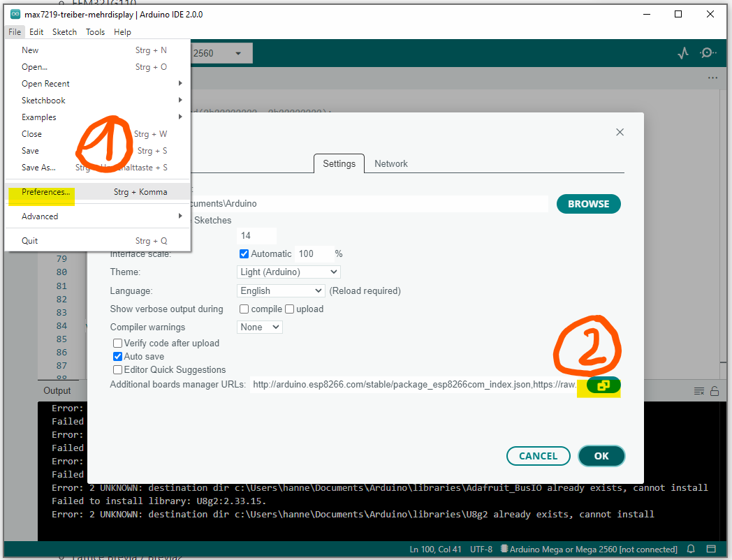Click the output scroll lock icon
This screenshot has height=560, width=732.
(x=715, y=391)
